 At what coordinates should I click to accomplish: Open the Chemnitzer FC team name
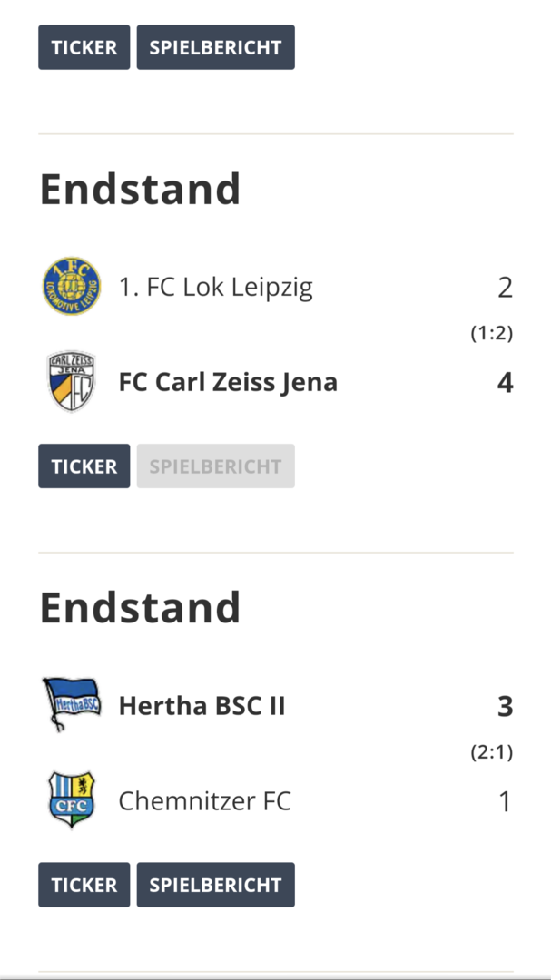tap(204, 801)
